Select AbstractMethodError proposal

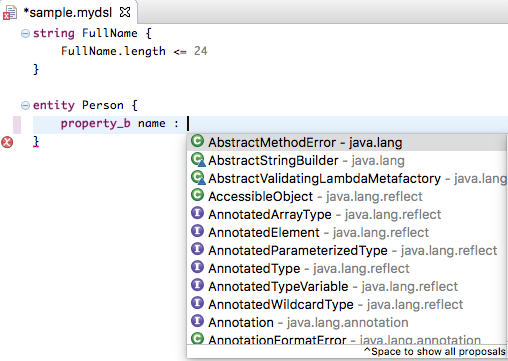click(347, 142)
